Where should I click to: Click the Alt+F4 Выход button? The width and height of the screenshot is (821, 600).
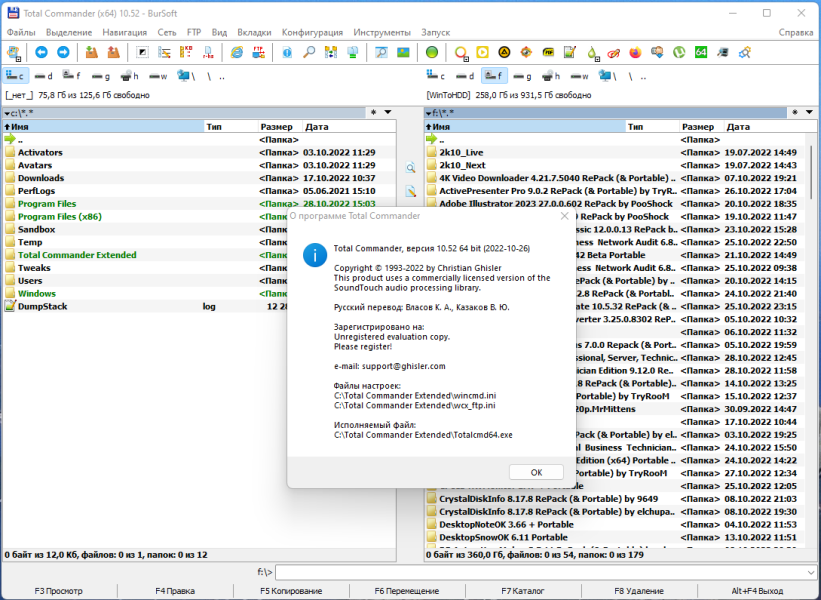click(757, 591)
